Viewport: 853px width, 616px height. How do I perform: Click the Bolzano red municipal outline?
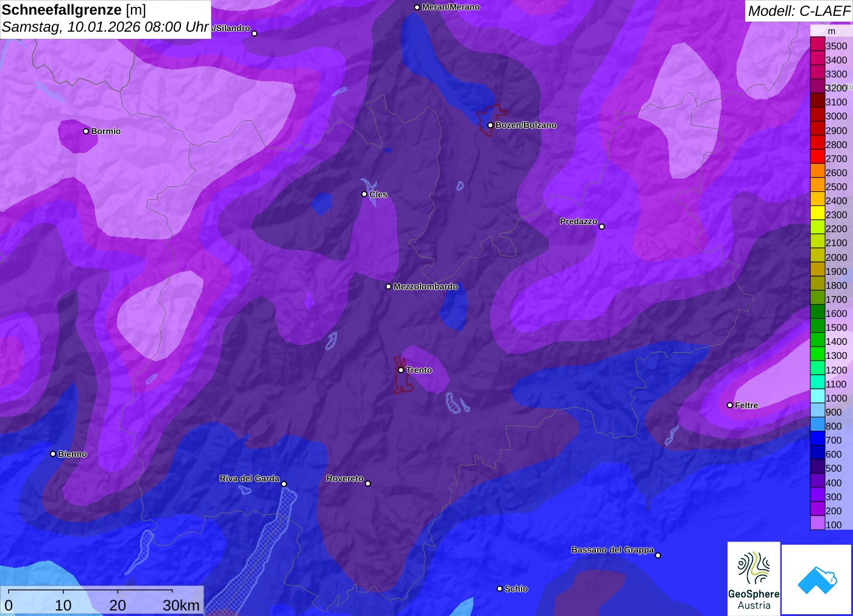491,120
